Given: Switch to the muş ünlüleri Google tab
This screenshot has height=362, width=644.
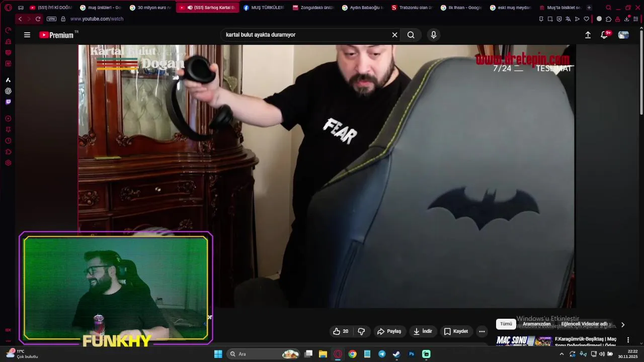Looking at the screenshot, I should pyautogui.click(x=100, y=8).
